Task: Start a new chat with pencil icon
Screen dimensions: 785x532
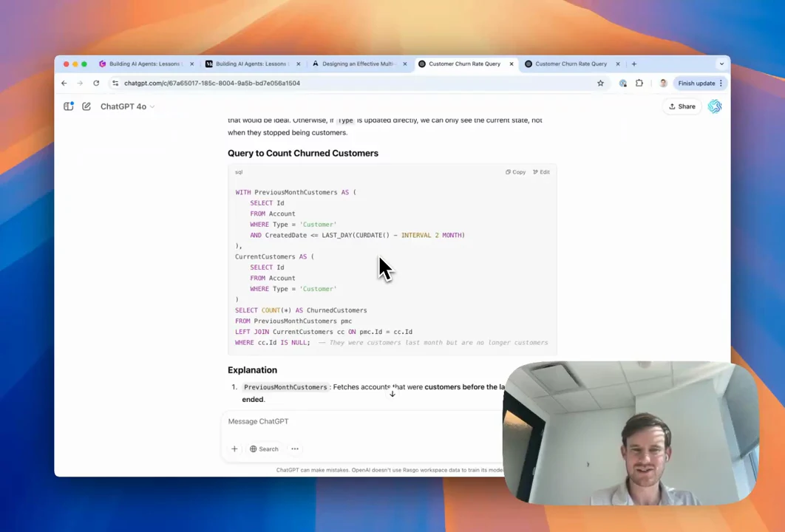Action: [x=86, y=106]
